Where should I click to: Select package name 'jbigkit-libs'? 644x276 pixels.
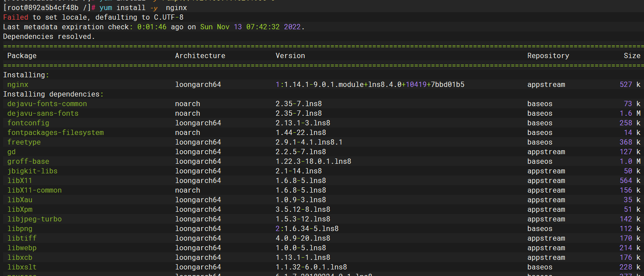tap(32, 171)
